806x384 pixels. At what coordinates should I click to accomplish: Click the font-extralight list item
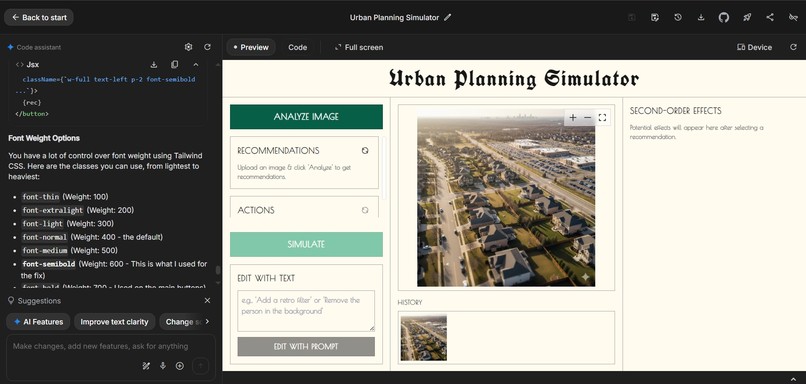[x=78, y=210]
